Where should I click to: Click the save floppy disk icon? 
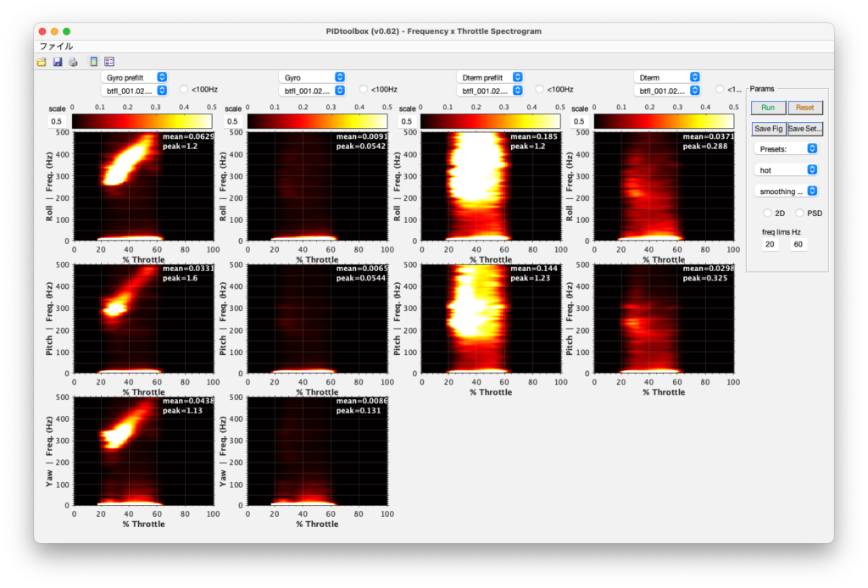(58, 62)
